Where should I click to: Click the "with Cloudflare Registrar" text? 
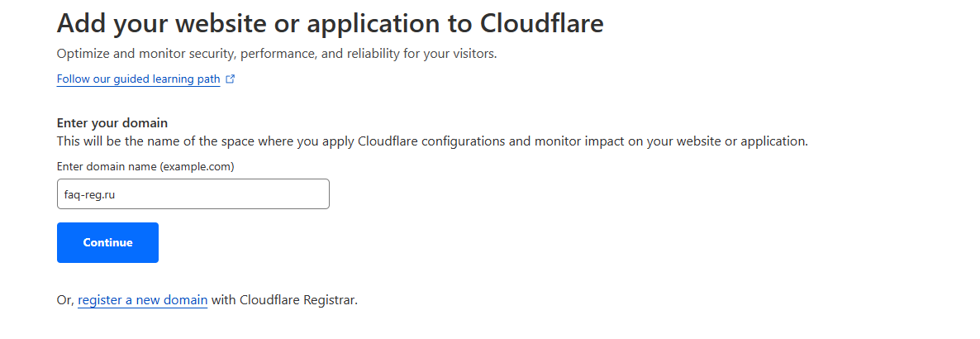click(284, 300)
